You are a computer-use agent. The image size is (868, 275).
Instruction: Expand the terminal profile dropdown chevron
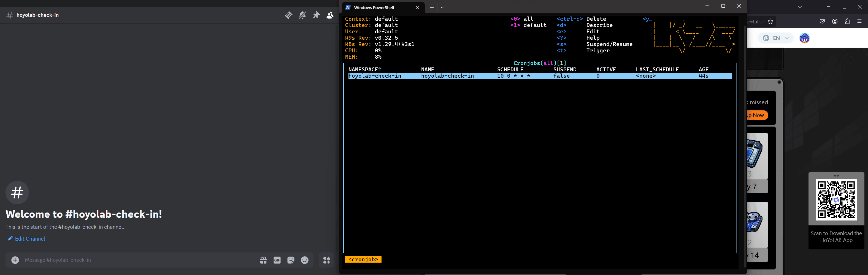pyautogui.click(x=442, y=7)
